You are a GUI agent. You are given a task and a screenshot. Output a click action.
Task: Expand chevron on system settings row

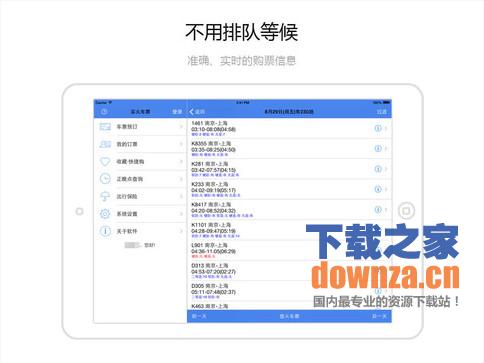181,213
